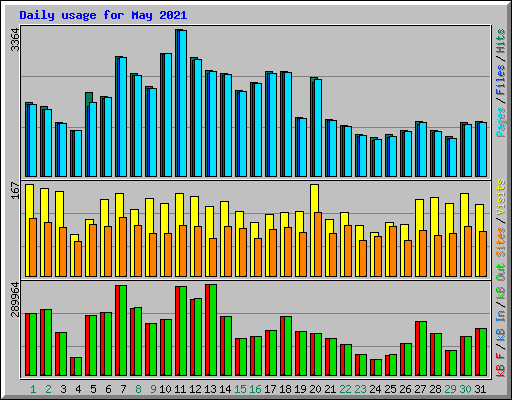The height and width of the screenshot is (400, 512).
Task: Click x-axis day label 26
Action: point(405,389)
